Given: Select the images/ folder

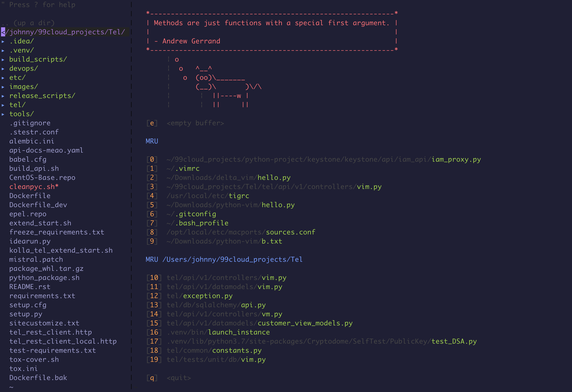Looking at the screenshot, I should pyautogui.click(x=24, y=87).
